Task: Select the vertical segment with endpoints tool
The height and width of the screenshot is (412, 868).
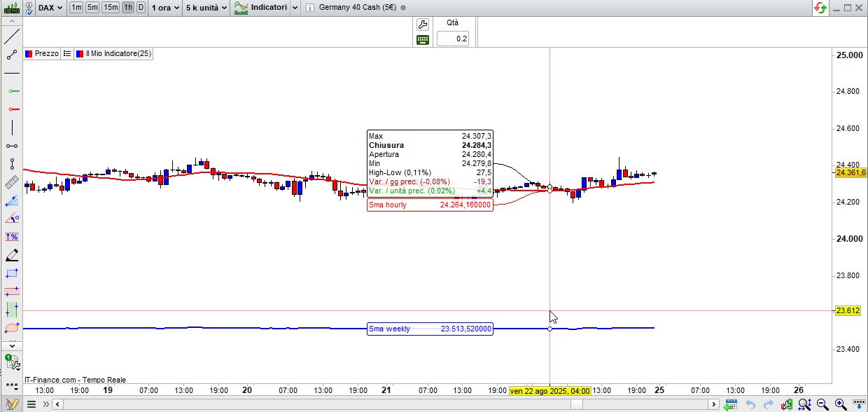Action: 12,164
